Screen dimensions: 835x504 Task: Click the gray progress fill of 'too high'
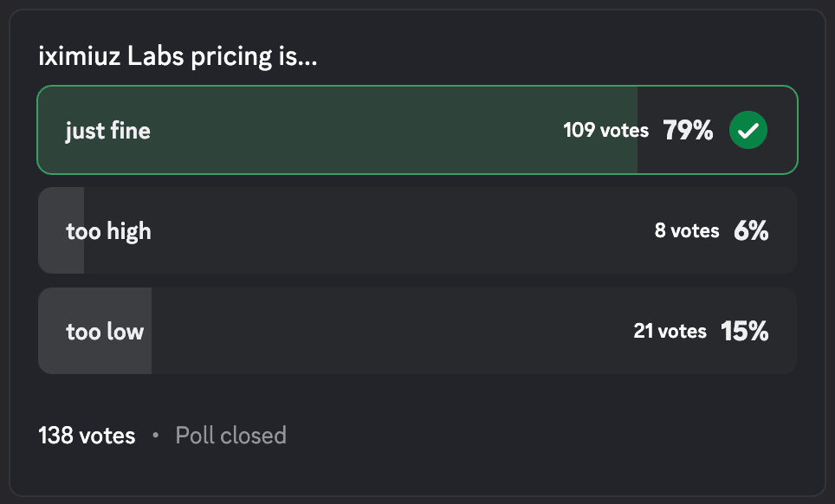click(61, 257)
